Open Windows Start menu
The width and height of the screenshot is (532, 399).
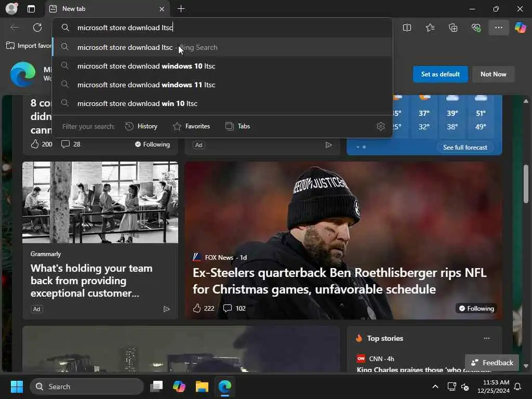[x=17, y=387]
